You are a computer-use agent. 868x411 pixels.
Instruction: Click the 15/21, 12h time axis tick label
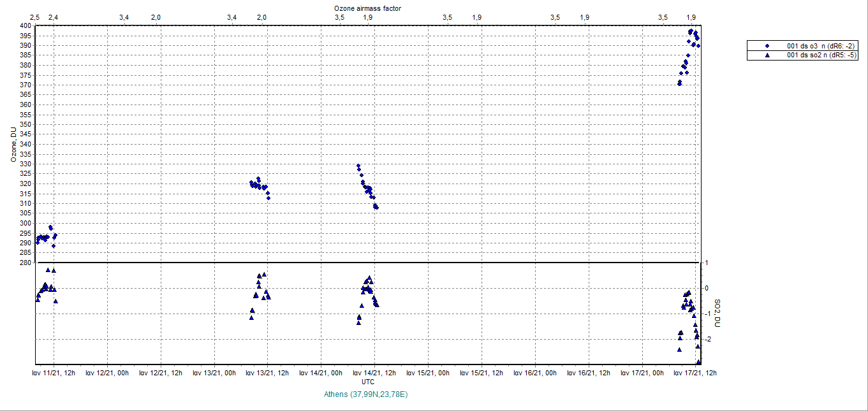[482, 373]
